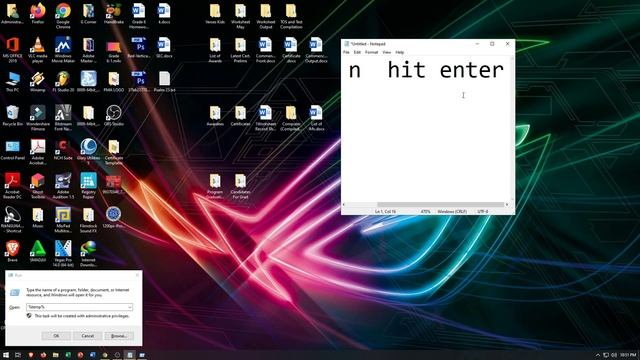Select the HandBrake desktop icon
Screen dimensions: 640x360
pos(113,13)
